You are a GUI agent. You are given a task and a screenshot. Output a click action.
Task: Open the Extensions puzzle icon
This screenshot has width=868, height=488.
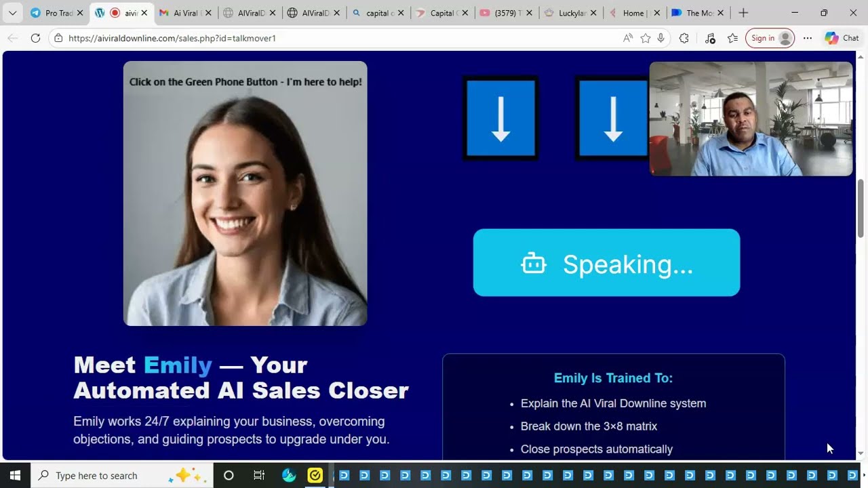tap(684, 38)
